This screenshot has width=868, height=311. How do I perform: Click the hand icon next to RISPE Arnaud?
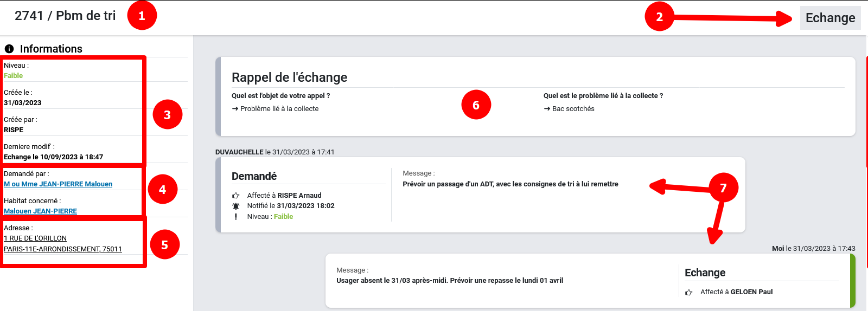click(x=235, y=196)
